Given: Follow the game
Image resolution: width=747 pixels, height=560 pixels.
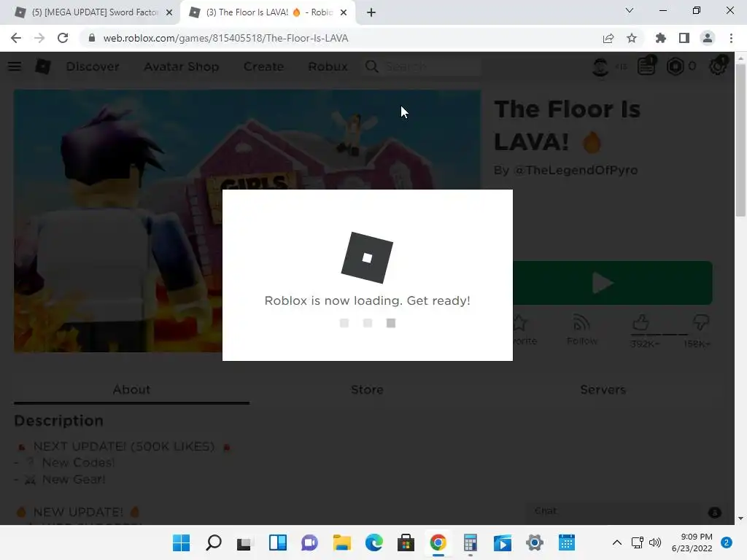Looking at the screenshot, I should pos(581,330).
